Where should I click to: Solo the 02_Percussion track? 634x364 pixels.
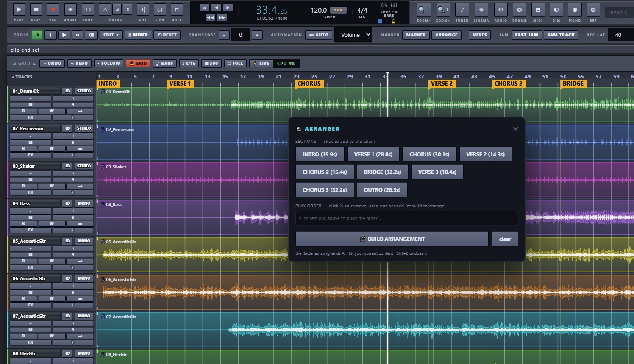[x=73, y=142]
